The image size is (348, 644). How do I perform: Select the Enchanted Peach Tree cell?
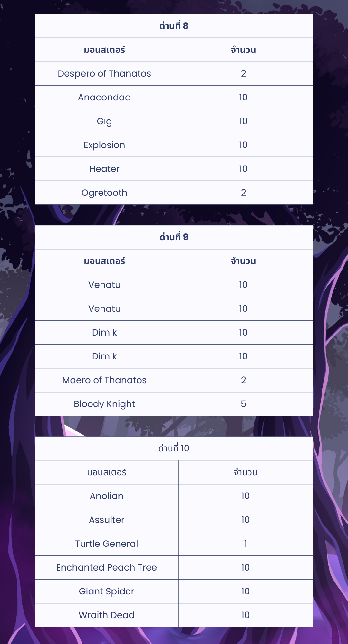(x=106, y=567)
